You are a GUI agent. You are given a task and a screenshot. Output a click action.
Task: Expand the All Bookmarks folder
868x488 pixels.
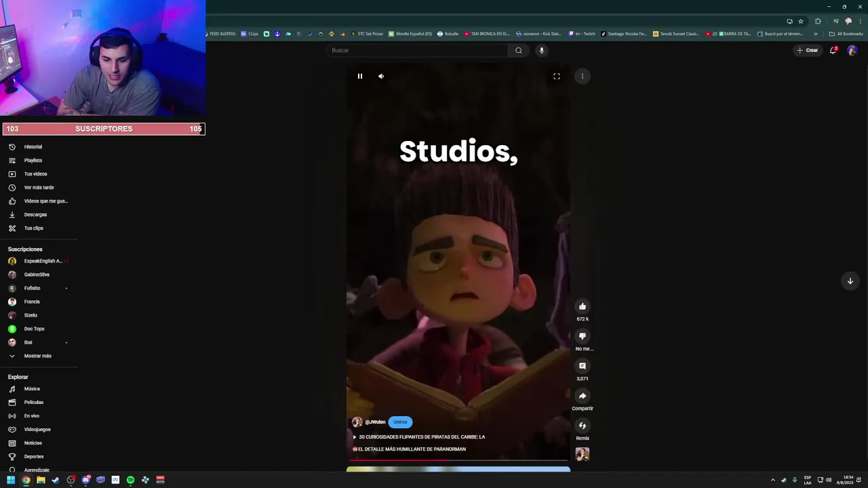pos(846,34)
